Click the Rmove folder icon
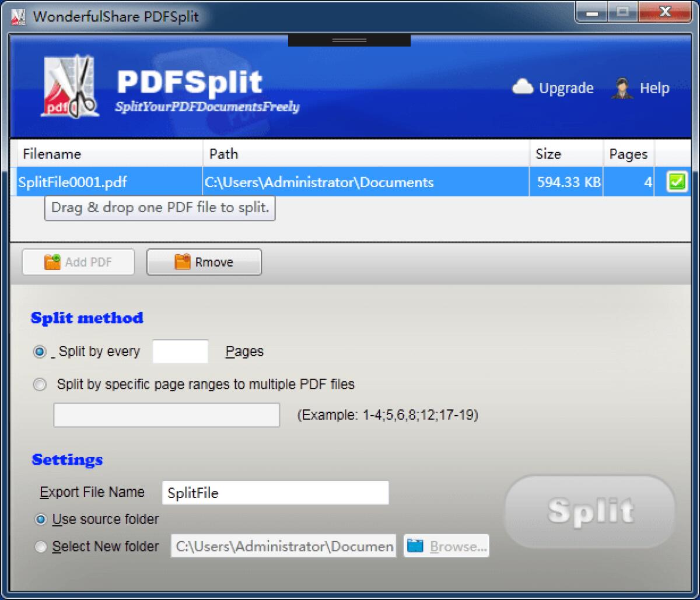This screenshot has width=700, height=600. tap(183, 262)
